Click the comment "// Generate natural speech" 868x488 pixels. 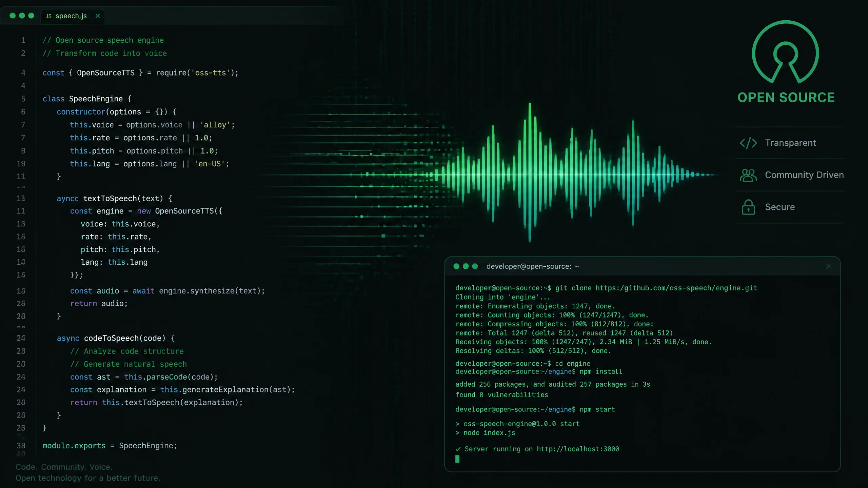(x=129, y=364)
